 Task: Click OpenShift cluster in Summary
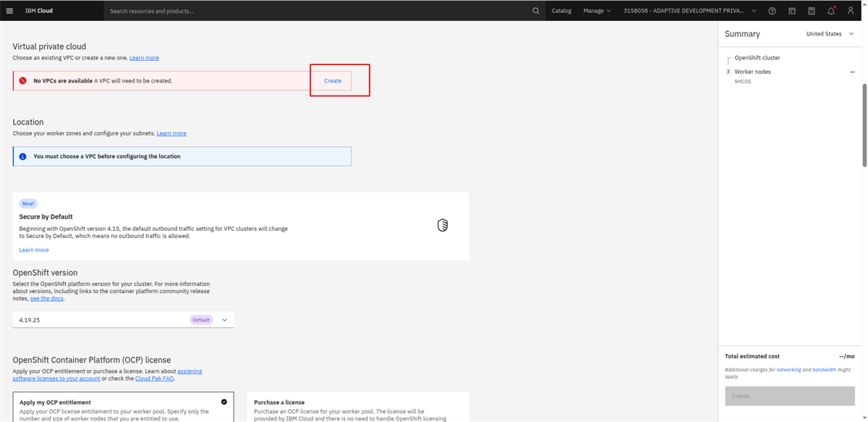coord(757,58)
